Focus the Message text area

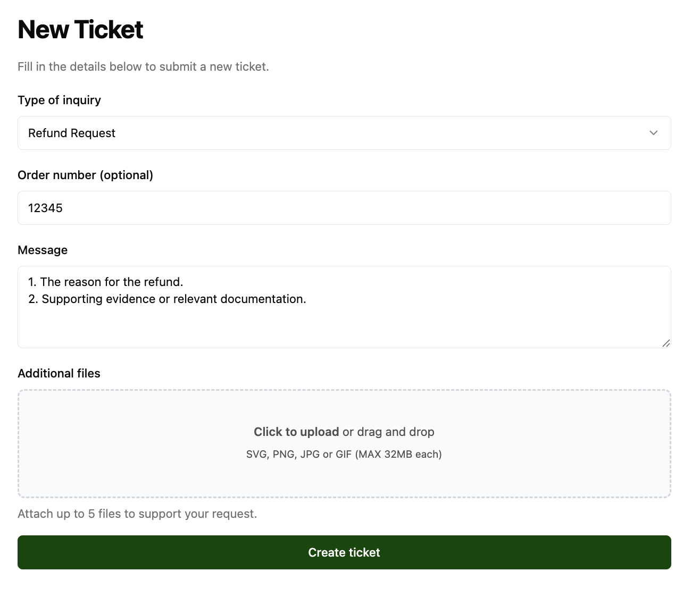(x=344, y=307)
